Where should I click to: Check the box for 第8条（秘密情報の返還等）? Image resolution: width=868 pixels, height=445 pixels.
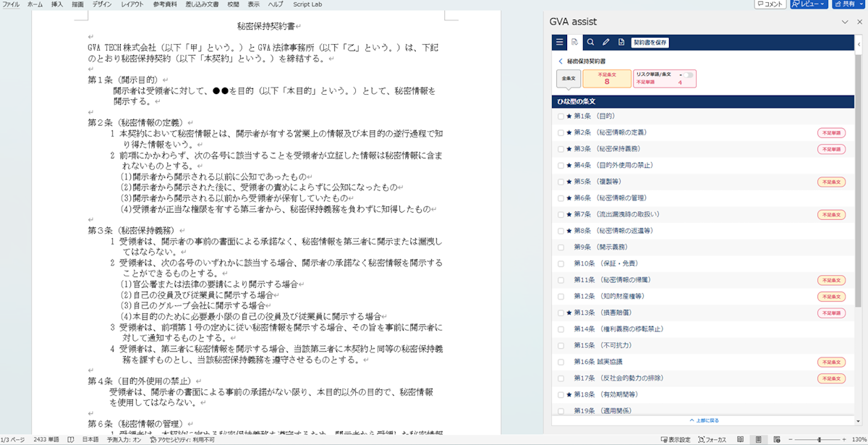click(x=561, y=231)
